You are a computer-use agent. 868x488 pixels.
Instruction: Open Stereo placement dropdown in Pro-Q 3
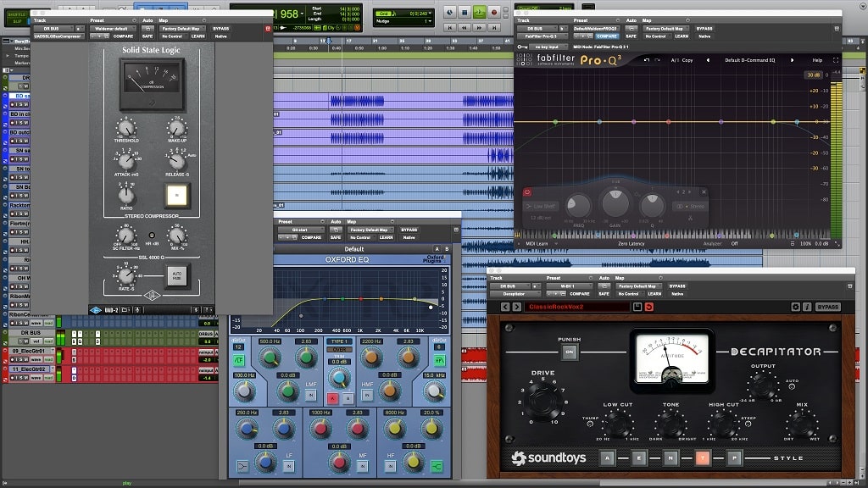(x=690, y=206)
